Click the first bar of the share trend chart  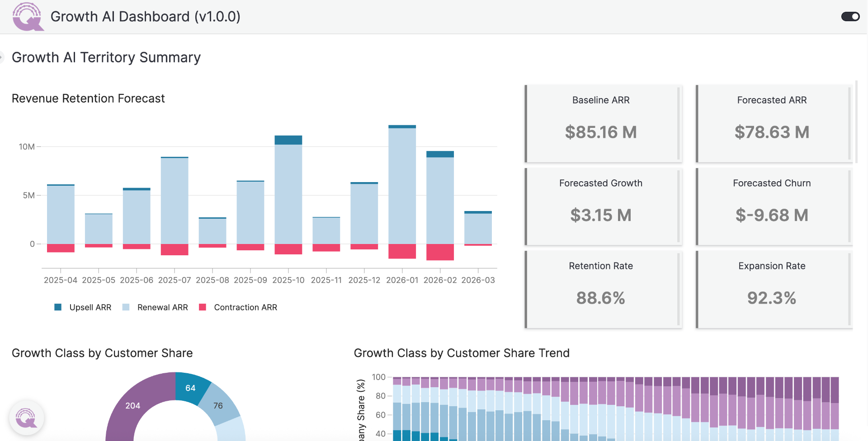(x=397, y=409)
